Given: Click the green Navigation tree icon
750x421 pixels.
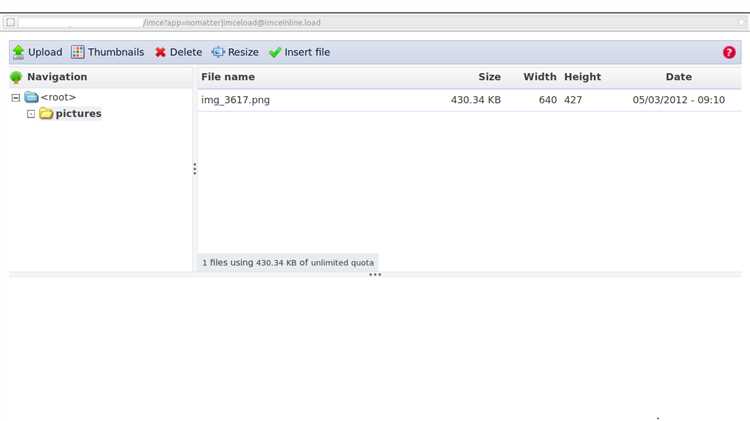Looking at the screenshot, I should click(16, 77).
